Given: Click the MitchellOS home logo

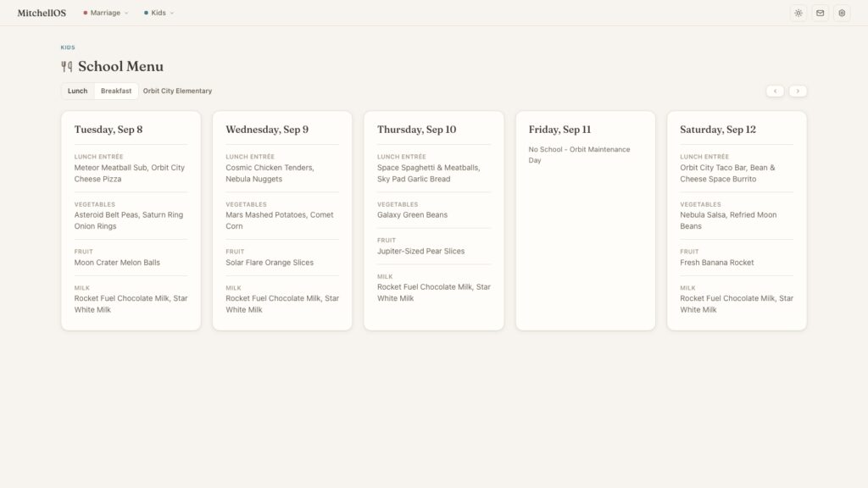Looking at the screenshot, I should coord(42,13).
